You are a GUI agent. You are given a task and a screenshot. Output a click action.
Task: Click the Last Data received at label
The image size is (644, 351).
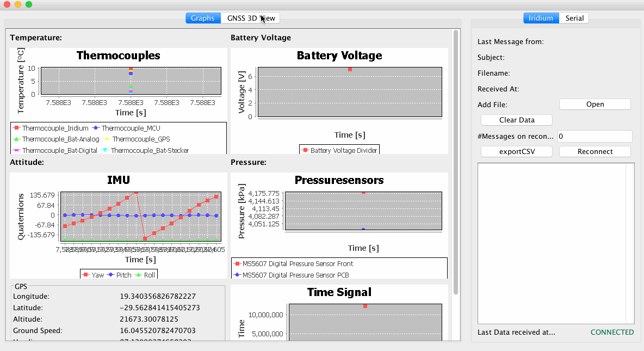pyautogui.click(x=516, y=332)
